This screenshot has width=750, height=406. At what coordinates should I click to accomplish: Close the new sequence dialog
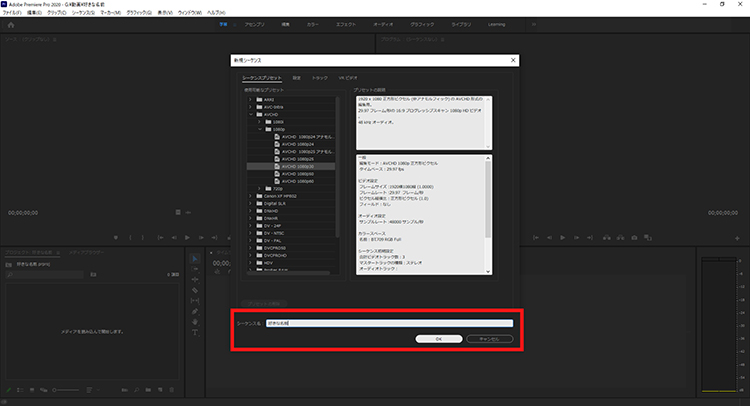[513, 60]
